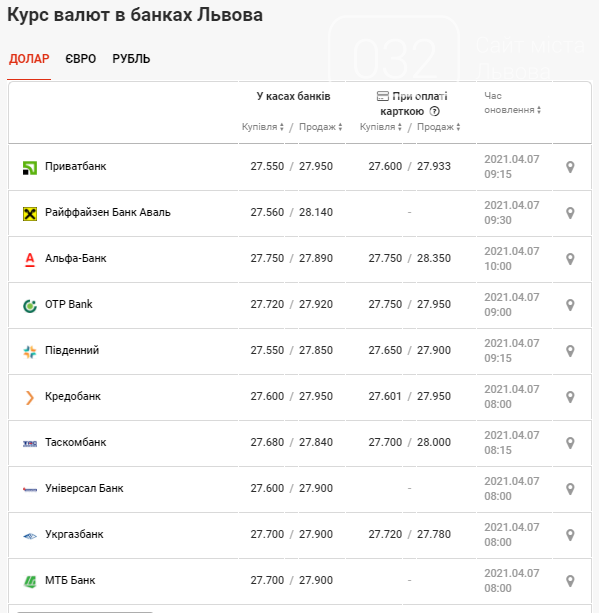Screen dimensions: 599x613
Task: Open Універсал Банк name link
Action: point(84,488)
